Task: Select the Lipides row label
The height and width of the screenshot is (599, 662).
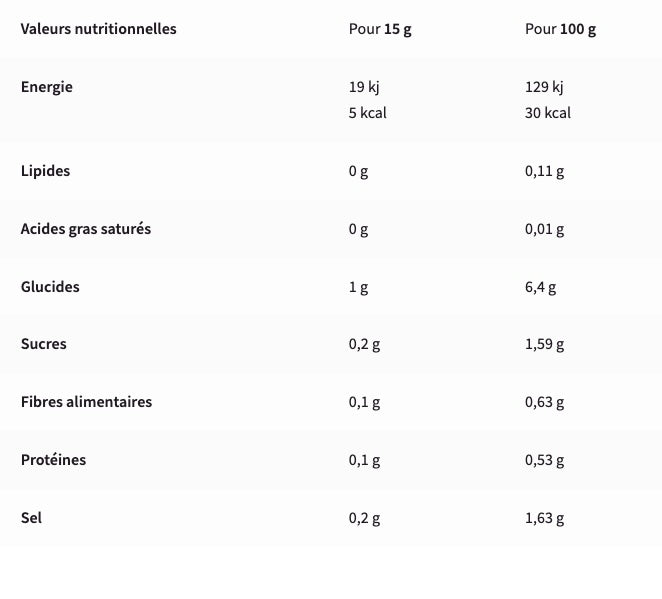Action: pos(46,171)
